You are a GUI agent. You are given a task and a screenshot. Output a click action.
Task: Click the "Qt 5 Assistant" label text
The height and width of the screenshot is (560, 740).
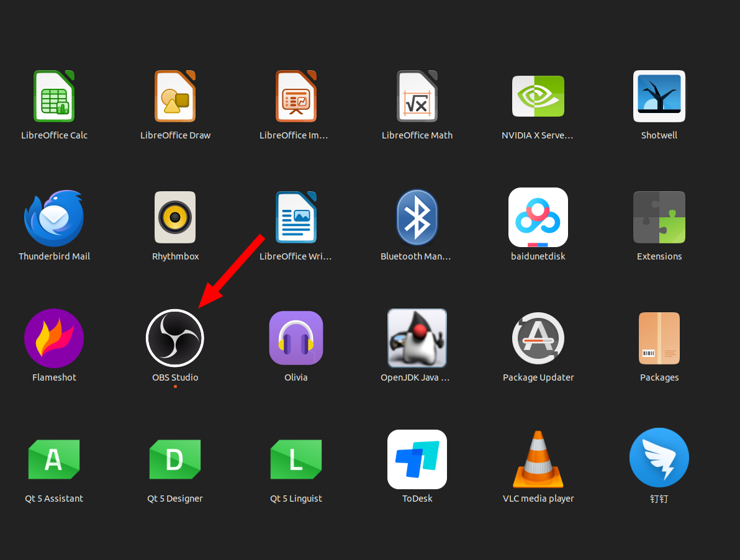[x=54, y=499]
